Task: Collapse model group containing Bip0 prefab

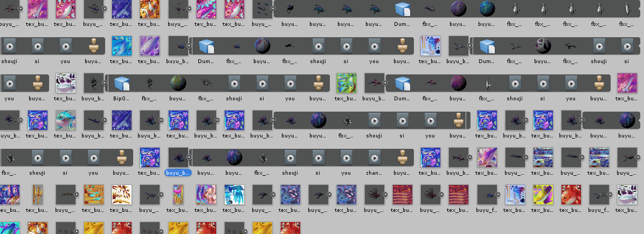Action: click(x=105, y=84)
